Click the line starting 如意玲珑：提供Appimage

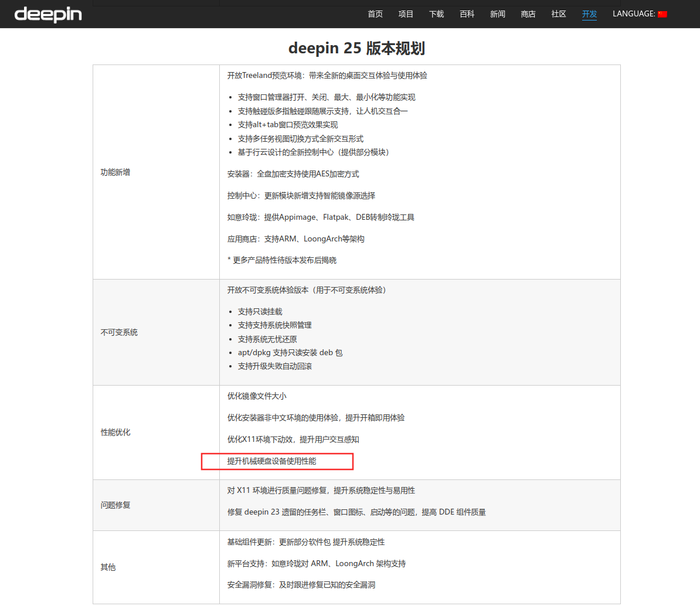321,217
